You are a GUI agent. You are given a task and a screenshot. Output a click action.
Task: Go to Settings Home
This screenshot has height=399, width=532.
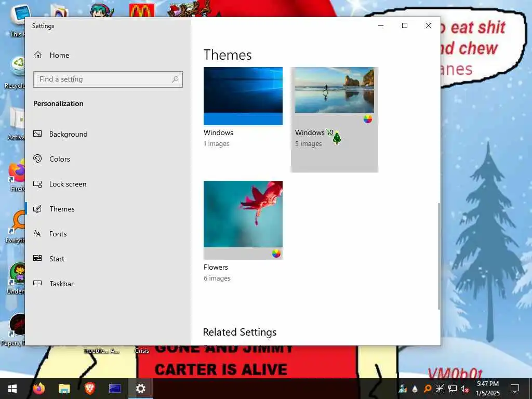(51, 55)
